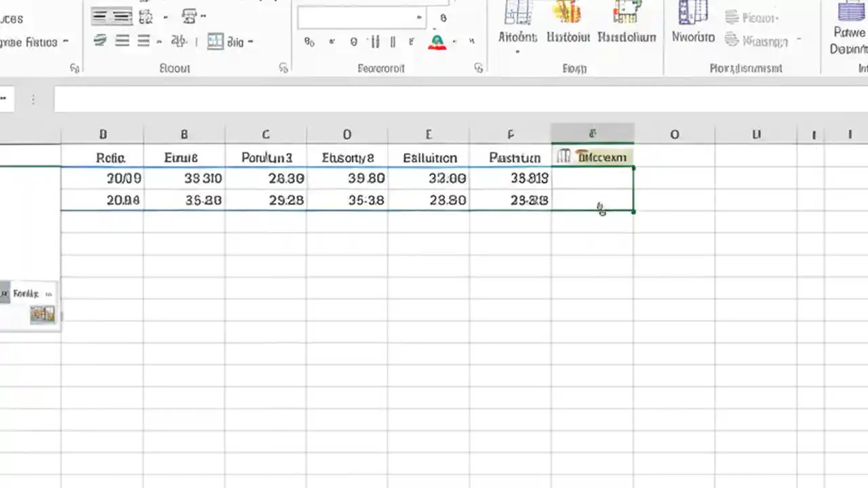Click the Formatting quick analysis button

26,293
